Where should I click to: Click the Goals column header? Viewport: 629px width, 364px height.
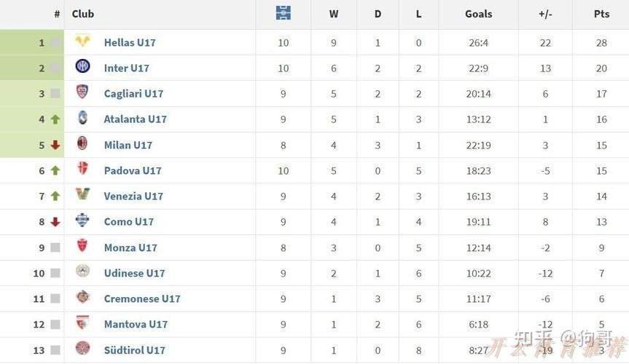[x=478, y=14]
